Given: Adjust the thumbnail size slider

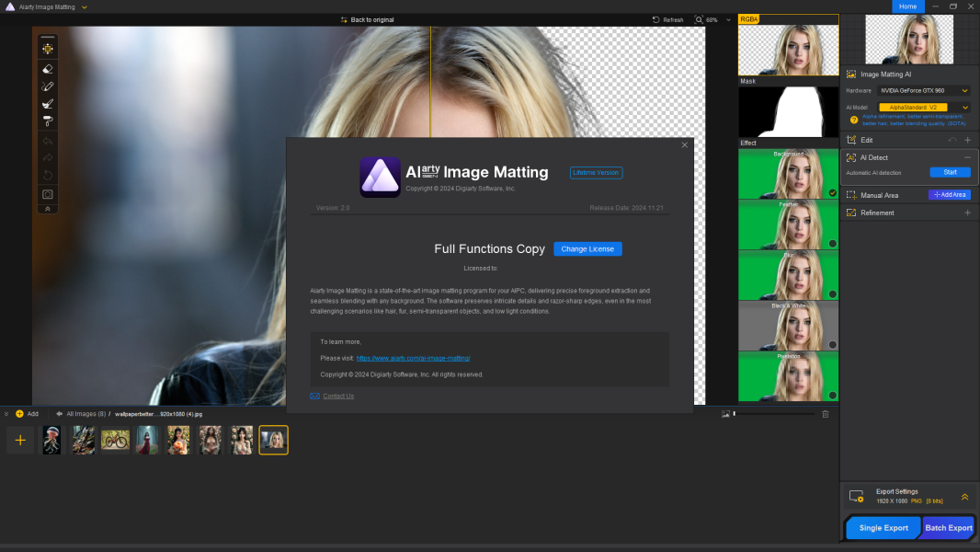Looking at the screenshot, I should coord(774,414).
